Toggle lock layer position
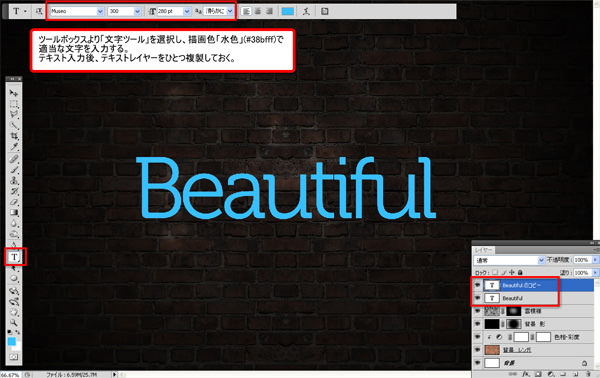 [512, 272]
